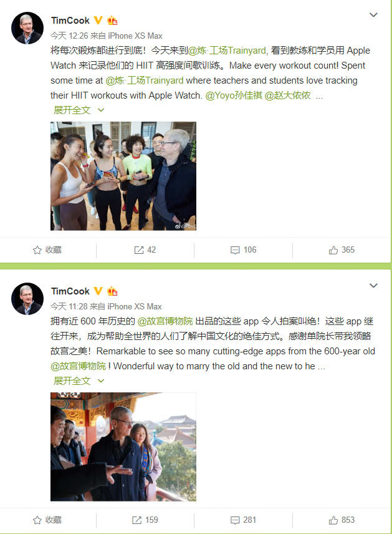Open the gym group photo thumbnail
The image size is (392, 534).
point(123,176)
